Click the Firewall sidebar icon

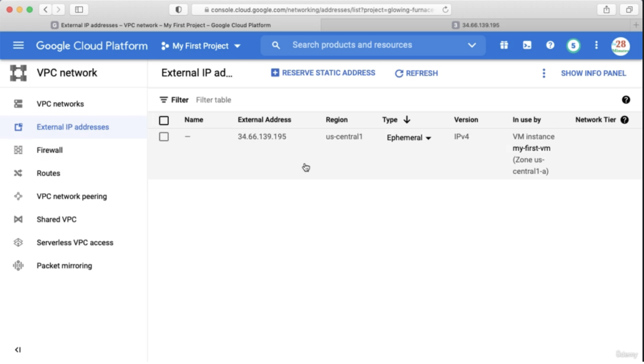pos(18,150)
